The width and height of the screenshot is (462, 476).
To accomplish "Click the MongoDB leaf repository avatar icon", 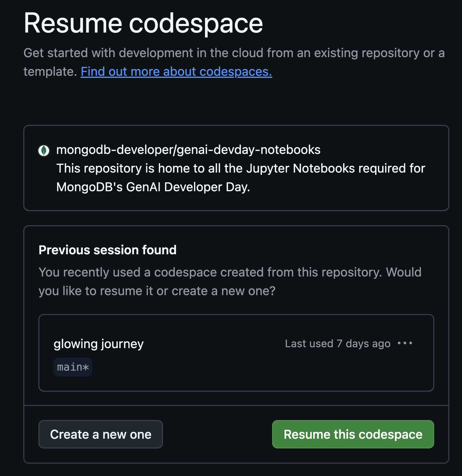I will pyautogui.click(x=44, y=150).
